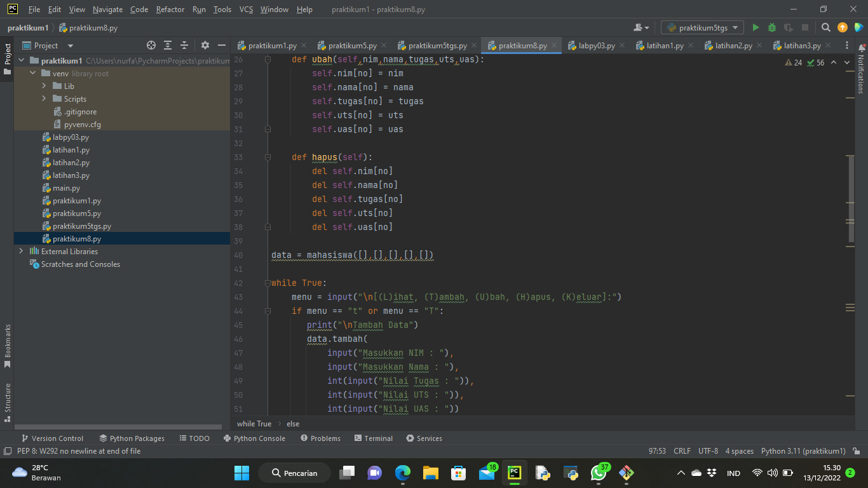The height and width of the screenshot is (488, 868).
Task: Click the taskbar search box
Action: tap(294, 473)
